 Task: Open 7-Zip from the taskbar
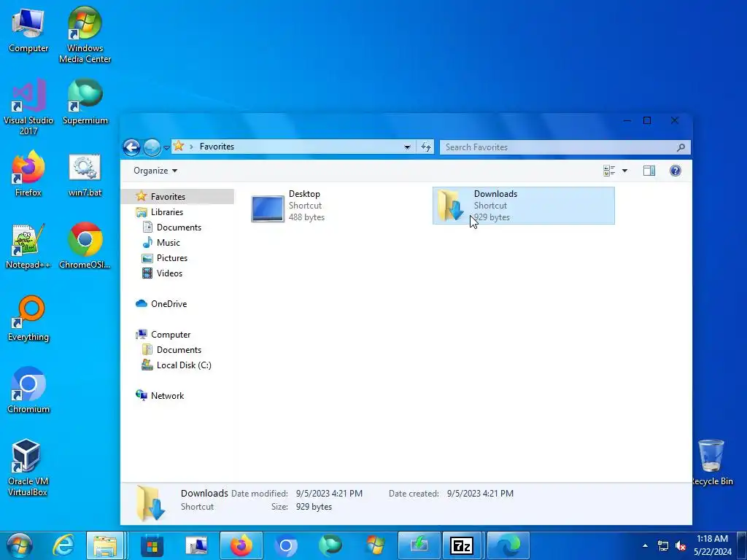tap(462, 545)
